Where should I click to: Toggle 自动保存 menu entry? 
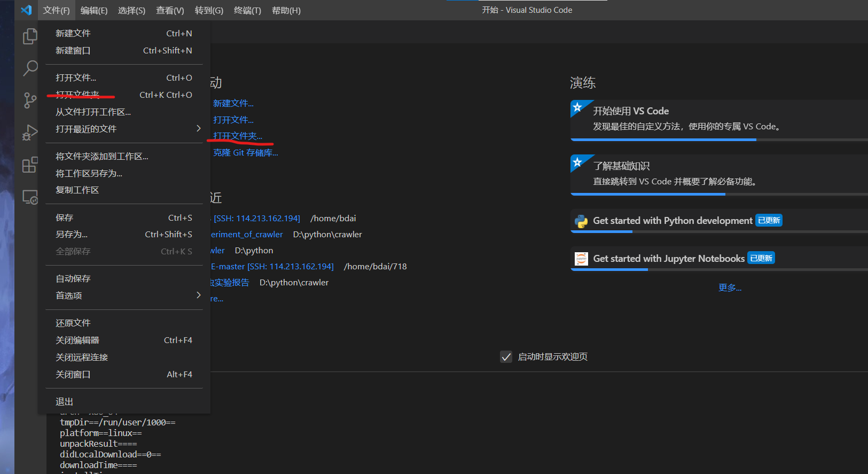pyautogui.click(x=124, y=278)
